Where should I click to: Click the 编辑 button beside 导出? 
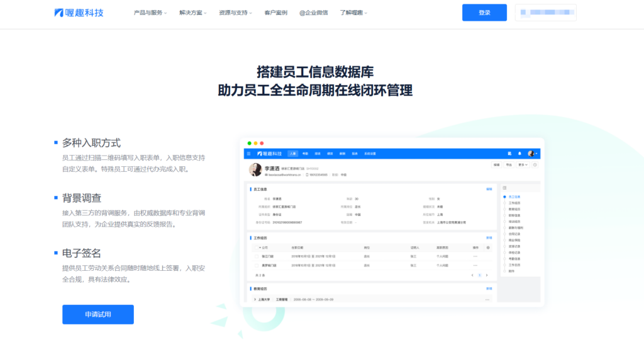tap(497, 165)
